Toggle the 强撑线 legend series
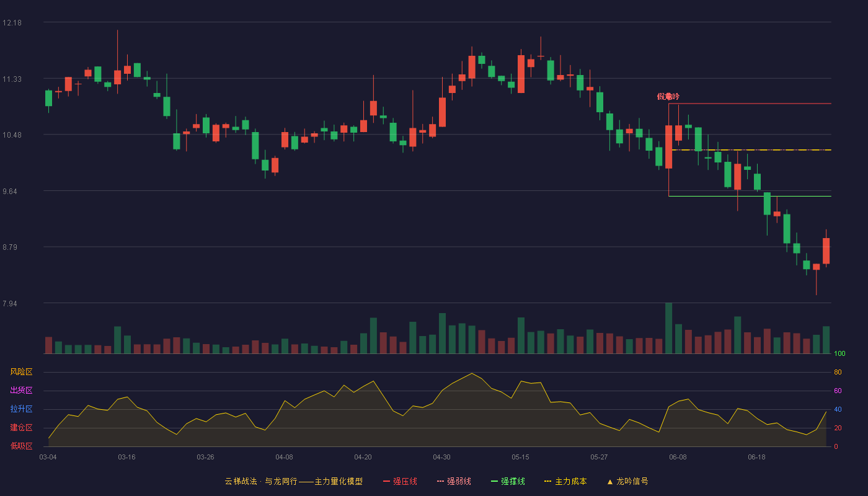 coord(508,481)
